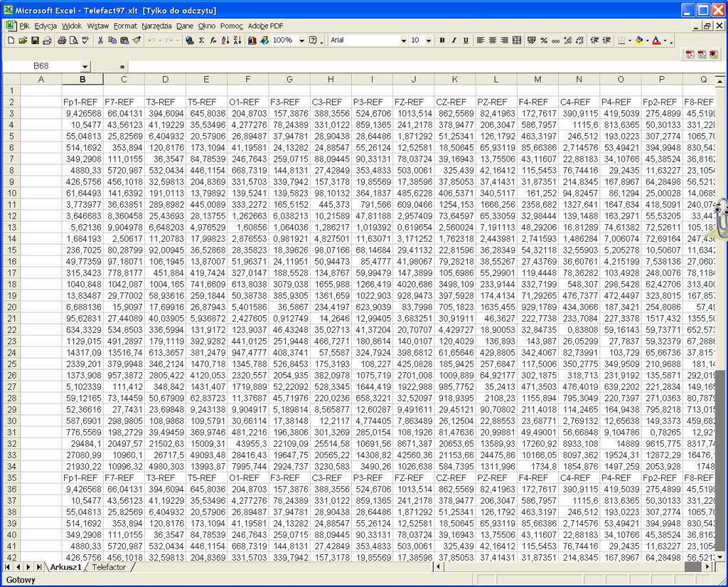This screenshot has width=728, height=587.
Task: Expand the Font Color dropdown arrow
Action: coord(665,41)
